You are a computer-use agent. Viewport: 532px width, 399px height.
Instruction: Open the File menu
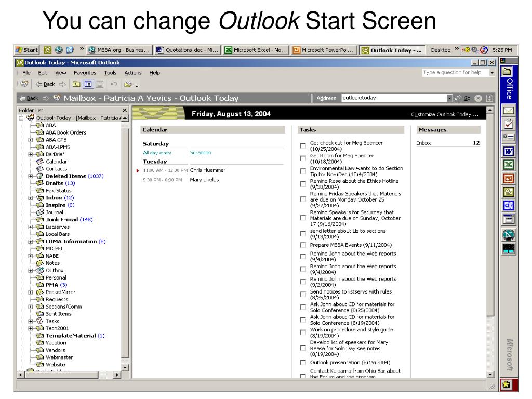coord(26,73)
